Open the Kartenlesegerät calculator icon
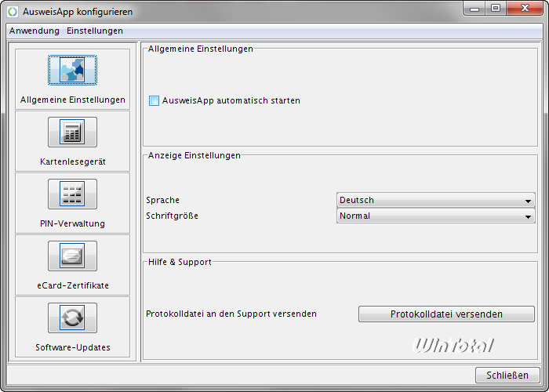The width and height of the screenshot is (549, 392). (x=72, y=132)
